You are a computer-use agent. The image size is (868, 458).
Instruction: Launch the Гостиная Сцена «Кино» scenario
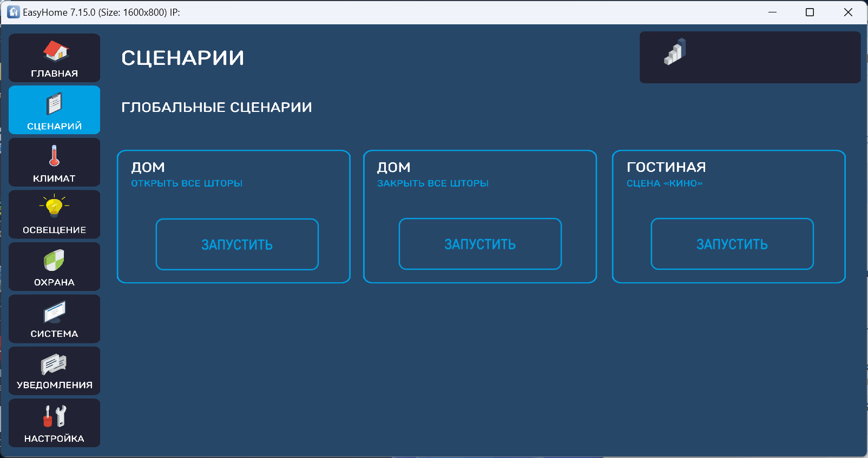coord(732,244)
